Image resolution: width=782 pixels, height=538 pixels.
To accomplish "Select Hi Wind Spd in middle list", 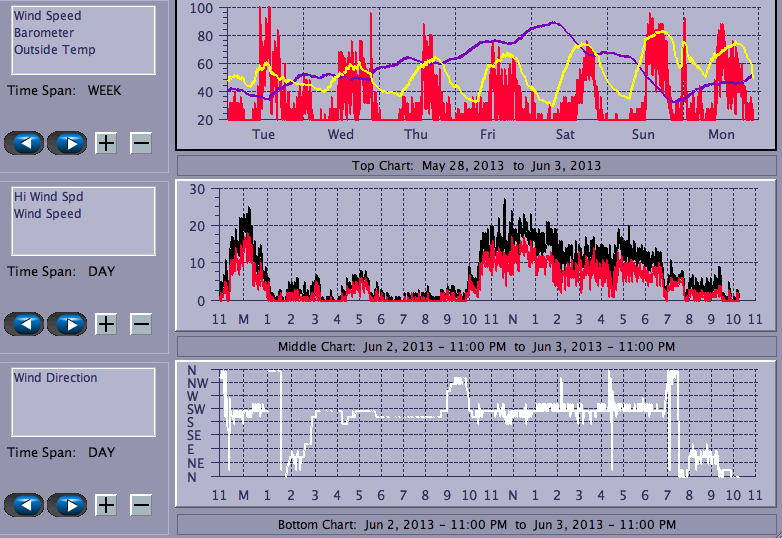I will pyautogui.click(x=49, y=197).
